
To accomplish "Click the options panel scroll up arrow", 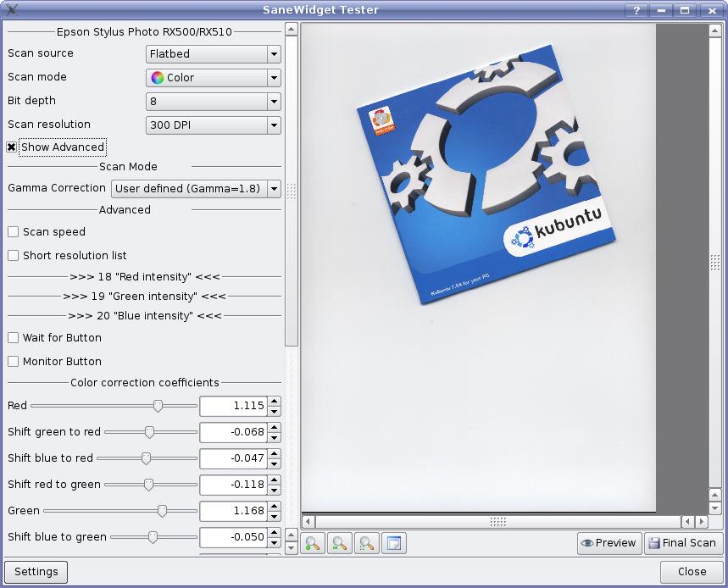I will [x=291, y=30].
